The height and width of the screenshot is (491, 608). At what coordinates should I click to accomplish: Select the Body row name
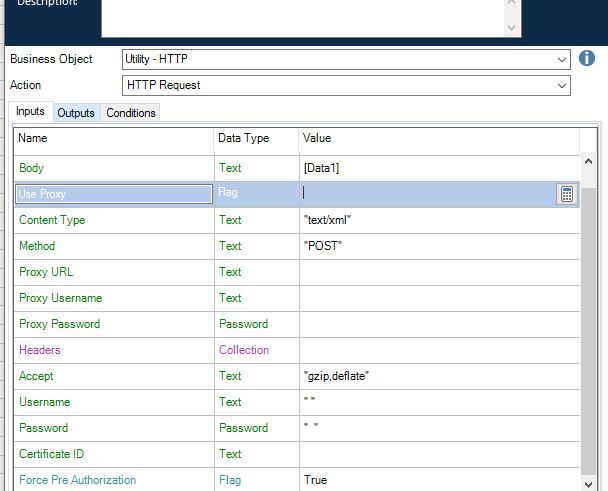[x=31, y=168]
